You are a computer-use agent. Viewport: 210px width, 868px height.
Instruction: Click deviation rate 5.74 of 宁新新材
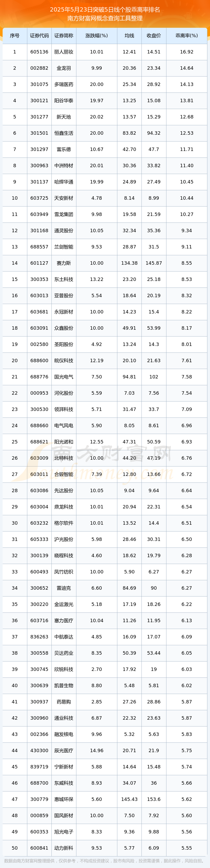[x=187, y=767]
